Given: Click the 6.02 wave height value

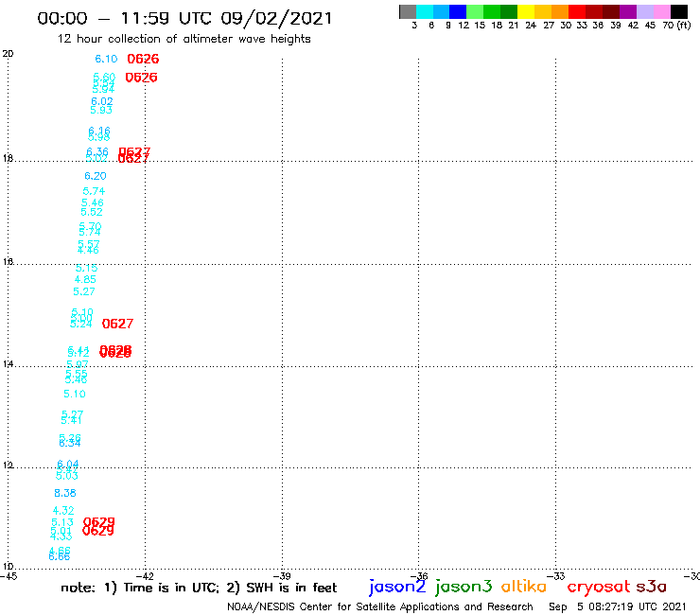Looking at the screenshot, I should 102,101.
